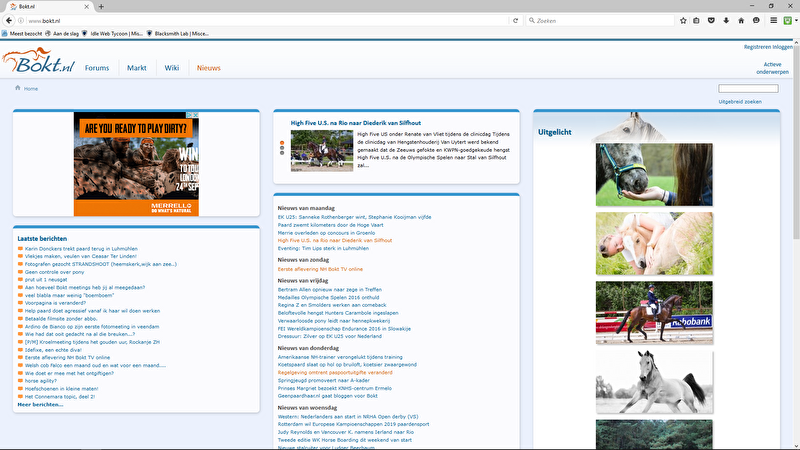Viewport: 800px width, 450px height.
Task: Open Actieve onderwerpen link
Action: [x=772, y=68]
